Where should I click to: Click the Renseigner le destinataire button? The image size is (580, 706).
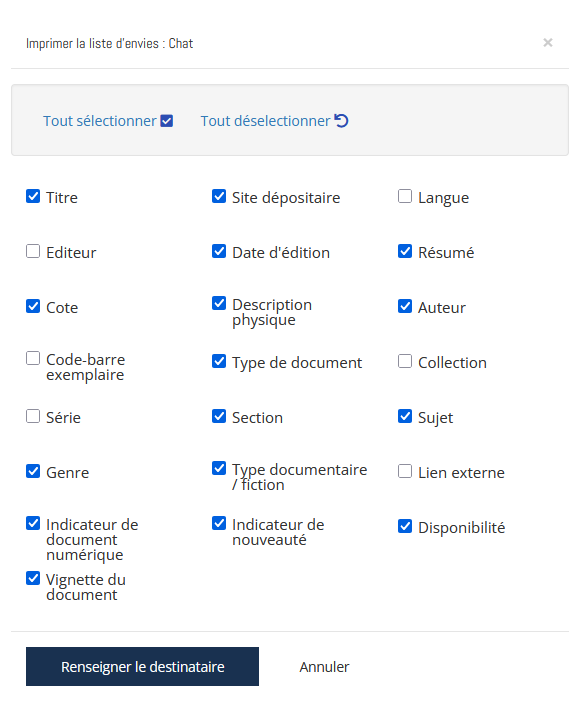pos(142,667)
